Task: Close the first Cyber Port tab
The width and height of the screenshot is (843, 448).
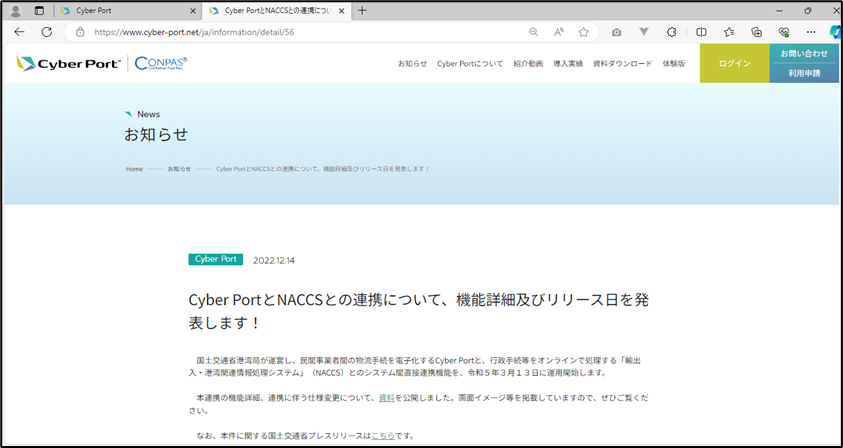Action: (x=193, y=10)
